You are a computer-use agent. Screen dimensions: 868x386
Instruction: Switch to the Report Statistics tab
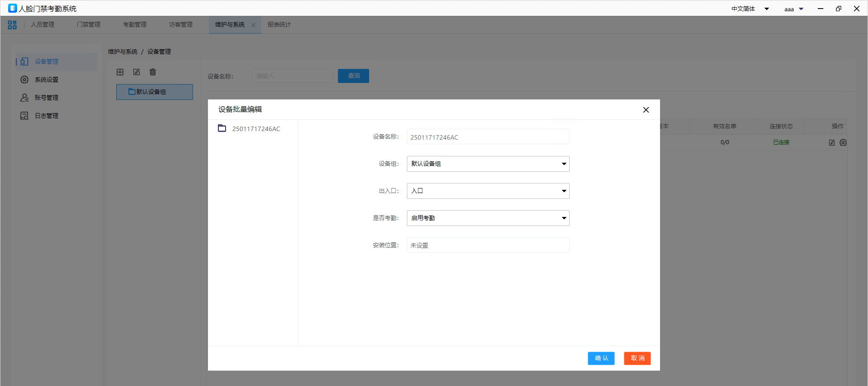[279, 25]
